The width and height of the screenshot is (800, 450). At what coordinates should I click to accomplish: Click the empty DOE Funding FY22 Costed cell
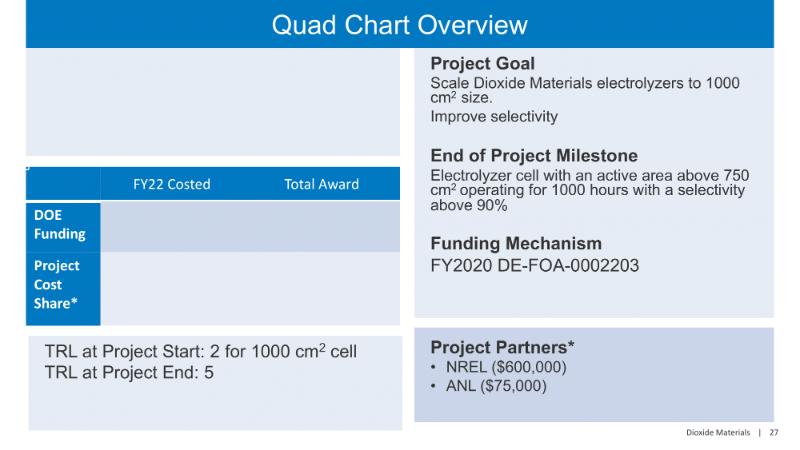(x=171, y=226)
